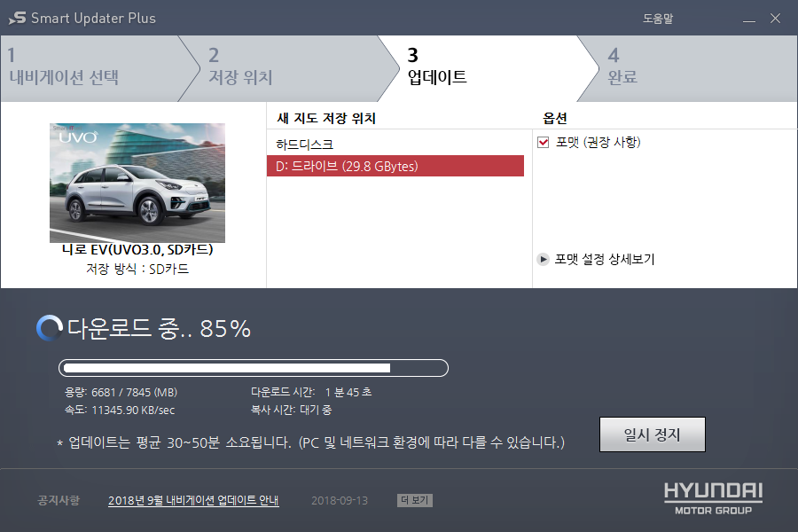Open 2018년 9월 내비게이션 업데이트 안내 link
This screenshot has height=532, width=798.
point(193,500)
